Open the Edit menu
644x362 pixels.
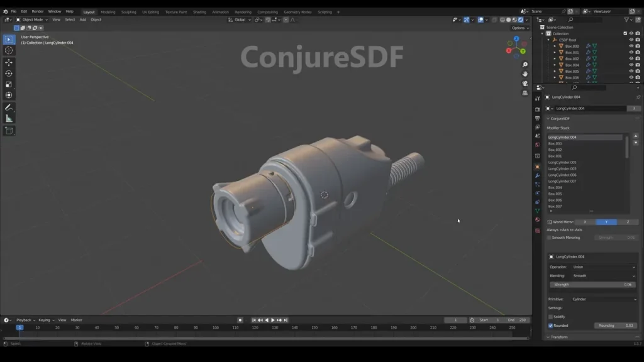point(24,11)
